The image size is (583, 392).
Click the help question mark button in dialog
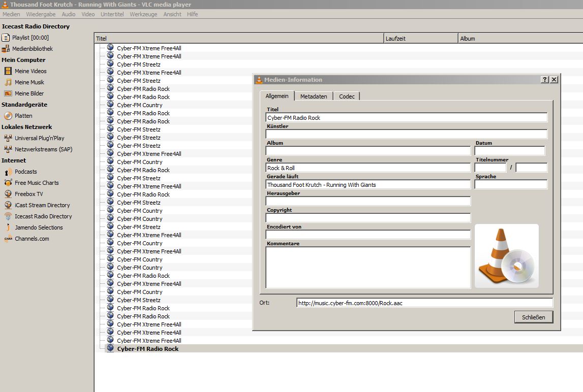545,80
